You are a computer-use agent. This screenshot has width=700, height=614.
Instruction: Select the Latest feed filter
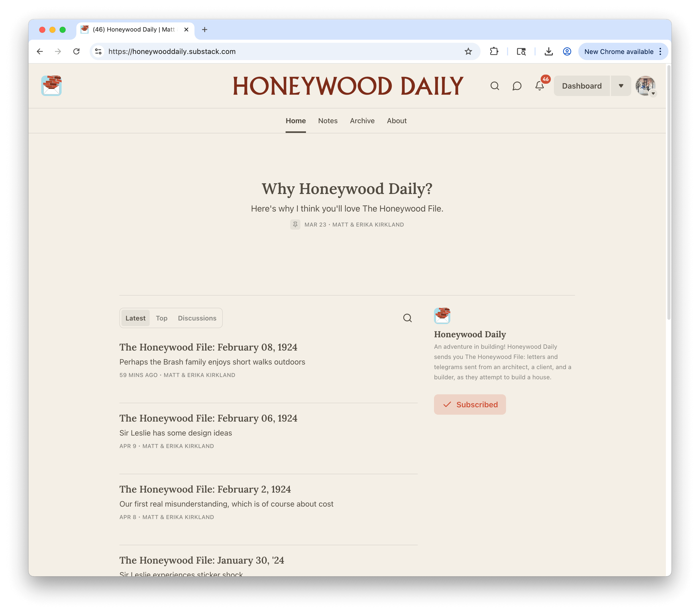tap(135, 318)
